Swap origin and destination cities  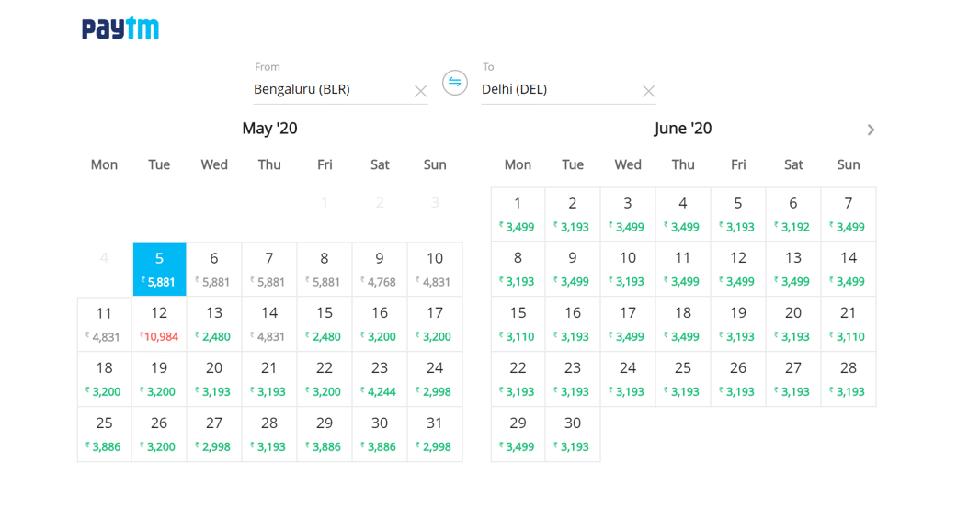click(455, 83)
